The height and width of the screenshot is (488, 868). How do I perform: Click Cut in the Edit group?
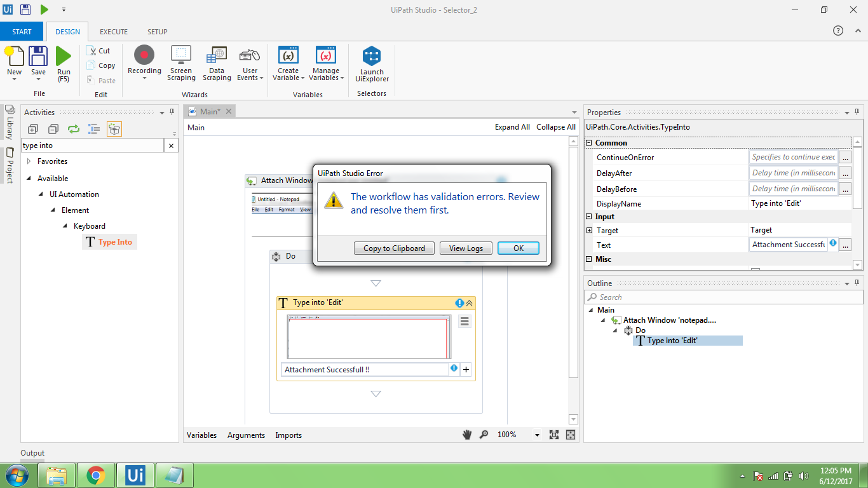click(98, 51)
